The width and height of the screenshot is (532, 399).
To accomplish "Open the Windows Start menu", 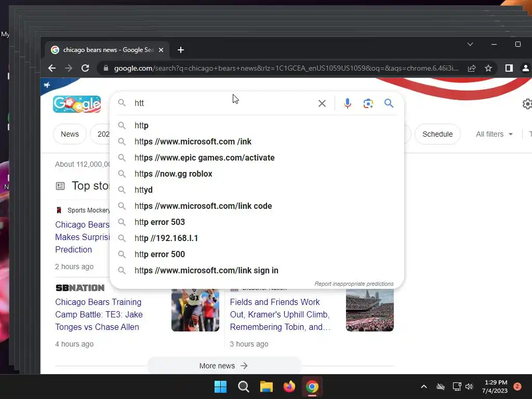I will pos(220,387).
